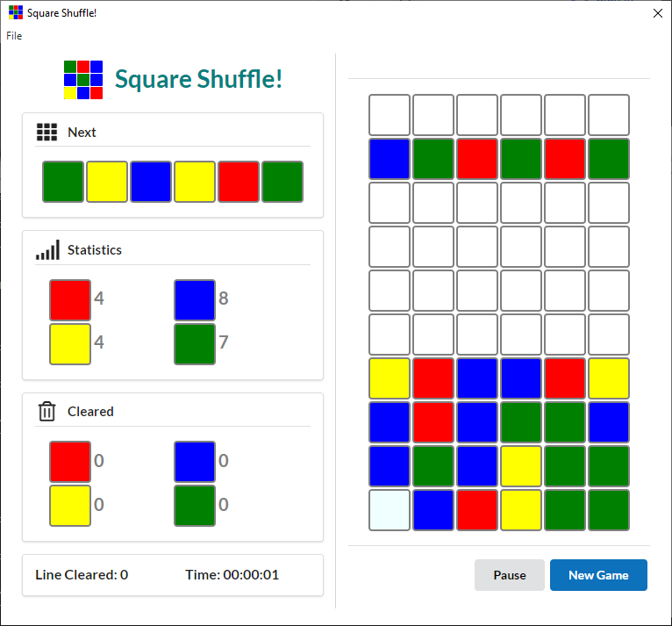Viewport: 672px width, 626px height.
Task: Click the grid icon beside Next
Action: tap(46, 133)
